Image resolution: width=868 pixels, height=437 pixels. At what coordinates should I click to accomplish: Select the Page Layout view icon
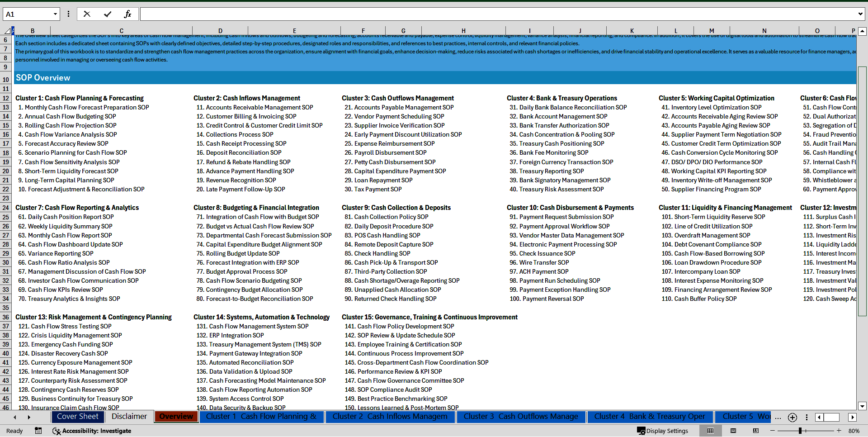point(734,431)
